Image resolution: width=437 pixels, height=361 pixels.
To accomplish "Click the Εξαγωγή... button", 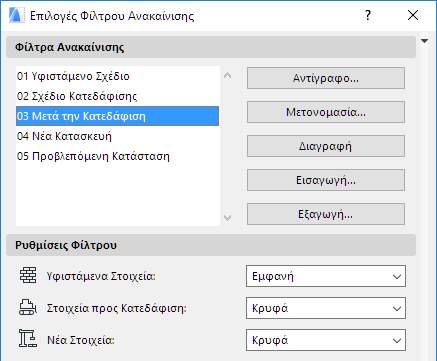I will pyautogui.click(x=326, y=214).
